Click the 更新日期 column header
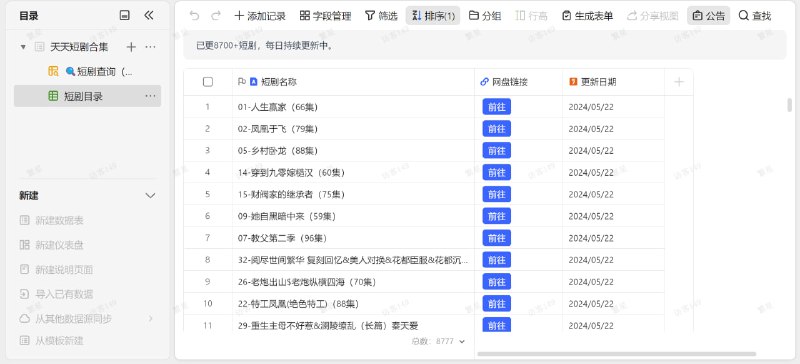Screen dimensions: 800x364 pos(613,82)
